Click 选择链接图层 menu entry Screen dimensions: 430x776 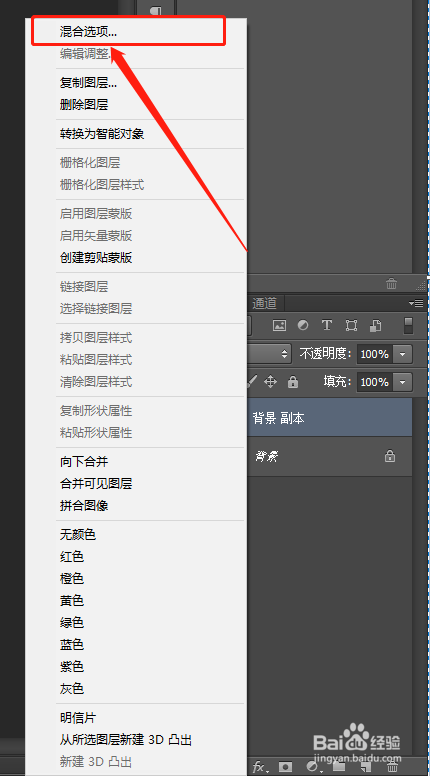point(96,309)
